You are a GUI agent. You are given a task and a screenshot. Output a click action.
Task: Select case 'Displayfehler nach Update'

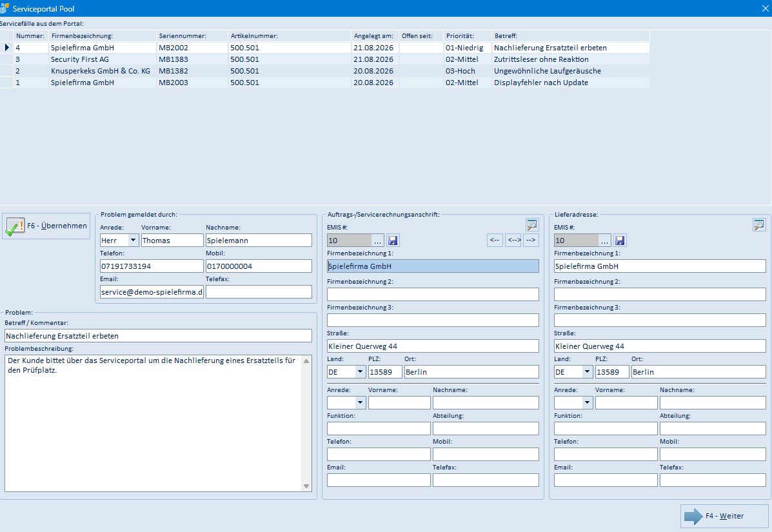pos(571,83)
